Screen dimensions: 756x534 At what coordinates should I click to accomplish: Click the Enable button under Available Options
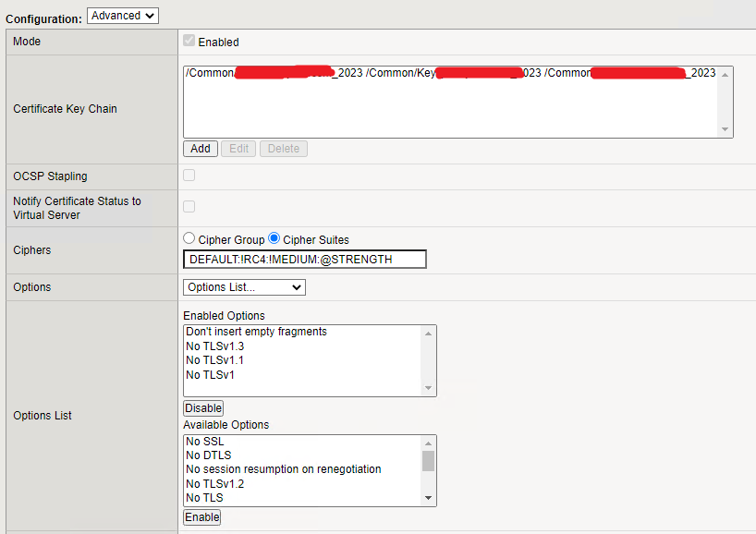pos(202,517)
